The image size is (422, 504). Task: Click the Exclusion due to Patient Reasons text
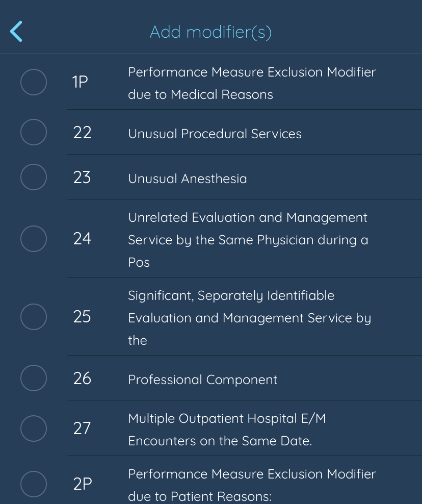252,485
